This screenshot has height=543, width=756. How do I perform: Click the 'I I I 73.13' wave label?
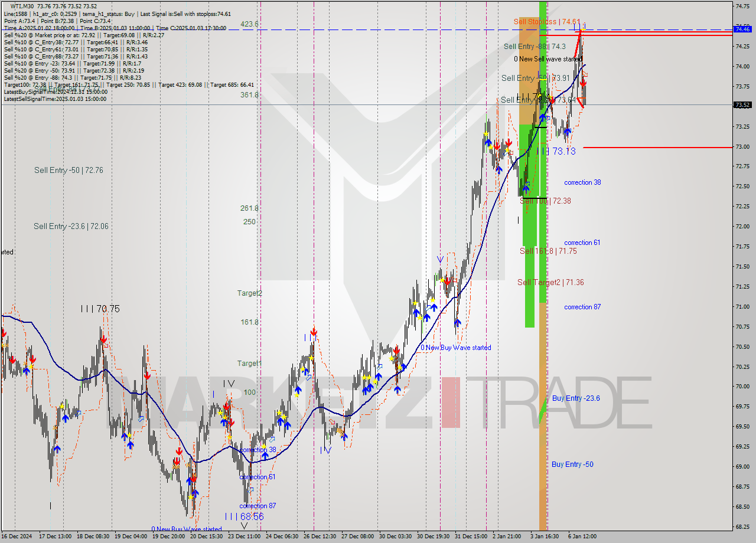[x=556, y=151]
